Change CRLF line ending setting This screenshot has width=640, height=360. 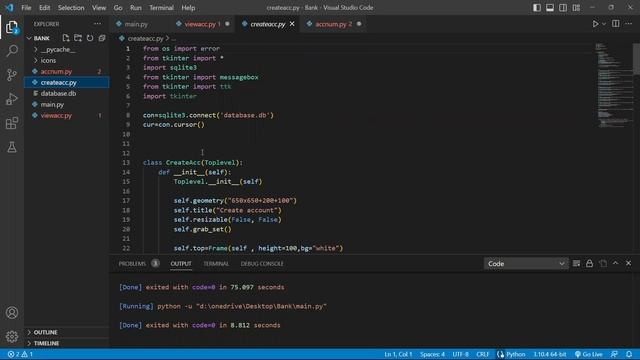point(482,354)
